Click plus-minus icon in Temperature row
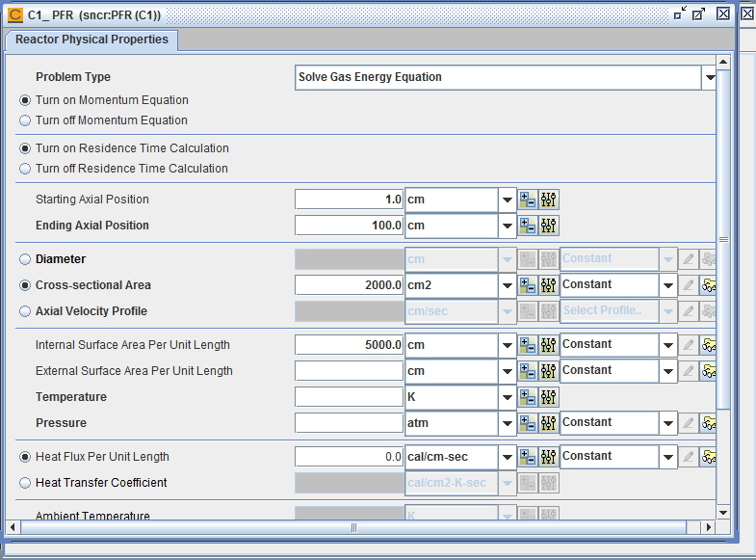The width and height of the screenshot is (756, 560). coord(528,397)
